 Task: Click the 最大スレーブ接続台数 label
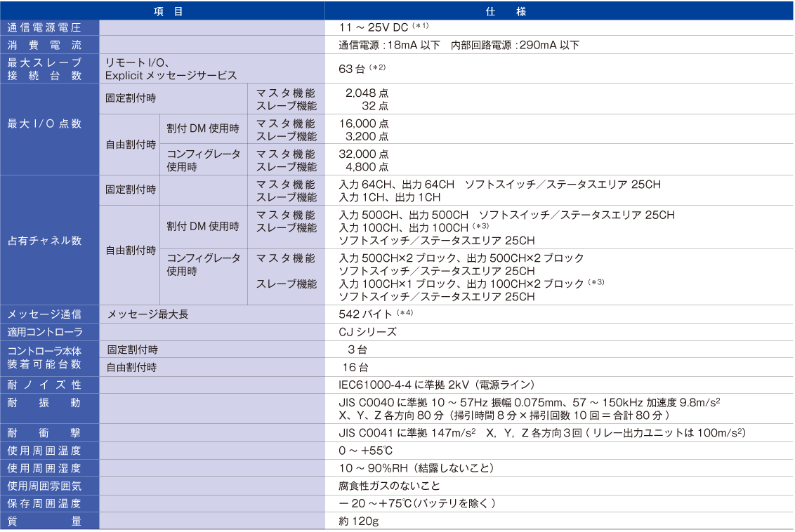44,69
